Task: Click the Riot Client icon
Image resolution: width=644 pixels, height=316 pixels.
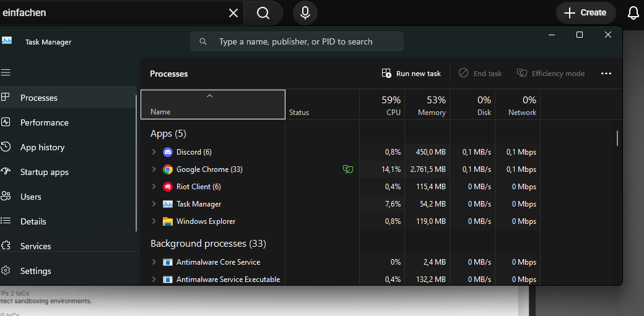Action: [x=167, y=187]
